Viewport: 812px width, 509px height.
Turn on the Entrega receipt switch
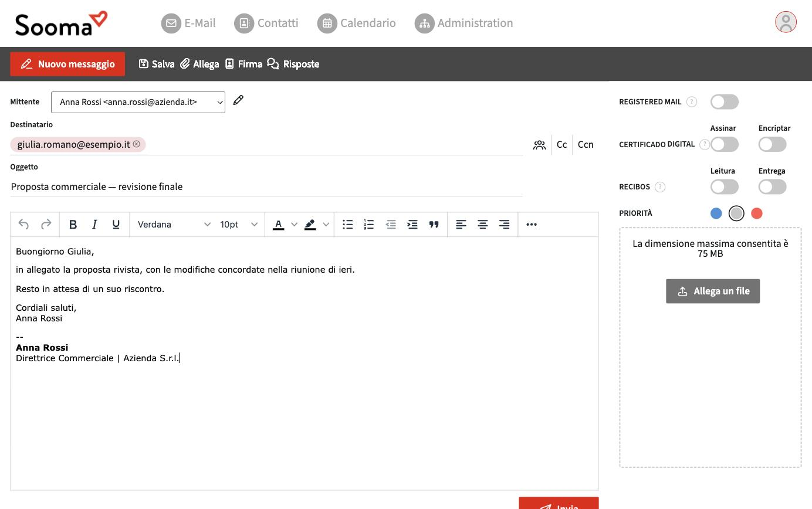[772, 187]
